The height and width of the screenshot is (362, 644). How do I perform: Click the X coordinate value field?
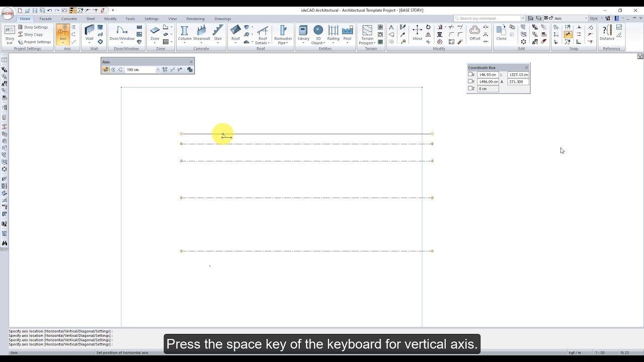pos(488,74)
